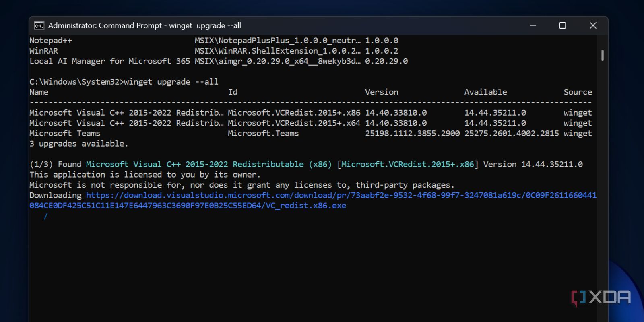Viewport: 644px width, 322px height.
Task: Open the VC_redist download URL link
Action: click(313, 200)
